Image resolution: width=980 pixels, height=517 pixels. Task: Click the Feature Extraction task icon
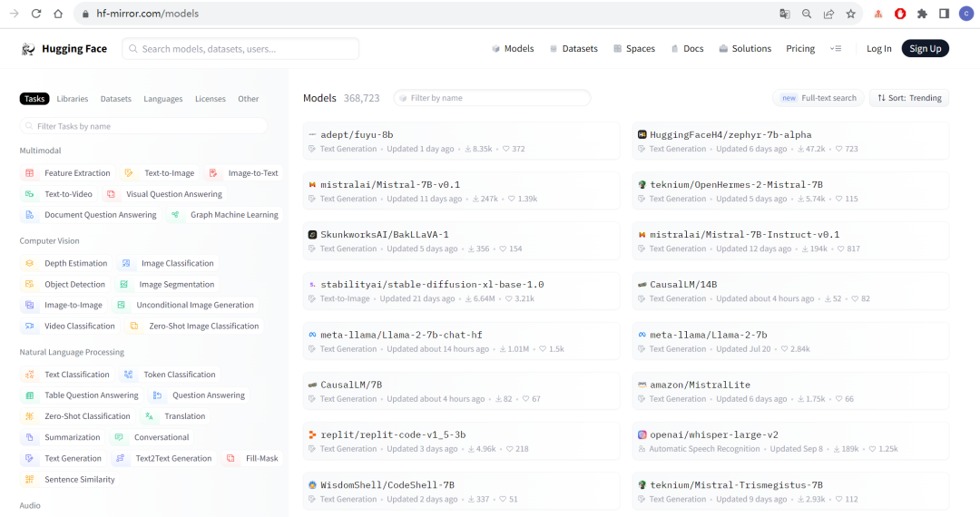tap(30, 173)
